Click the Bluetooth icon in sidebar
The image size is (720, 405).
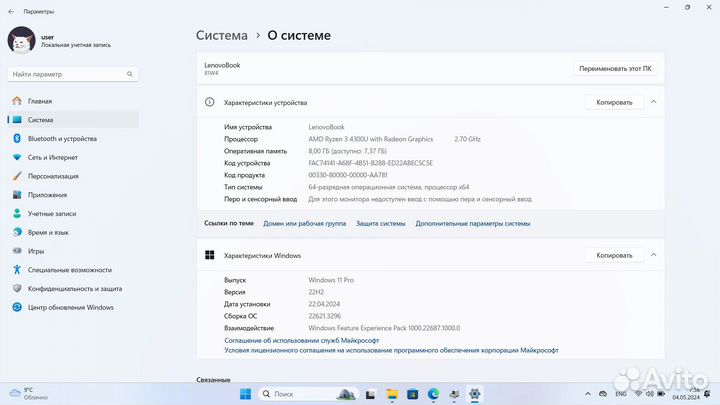click(17, 138)
